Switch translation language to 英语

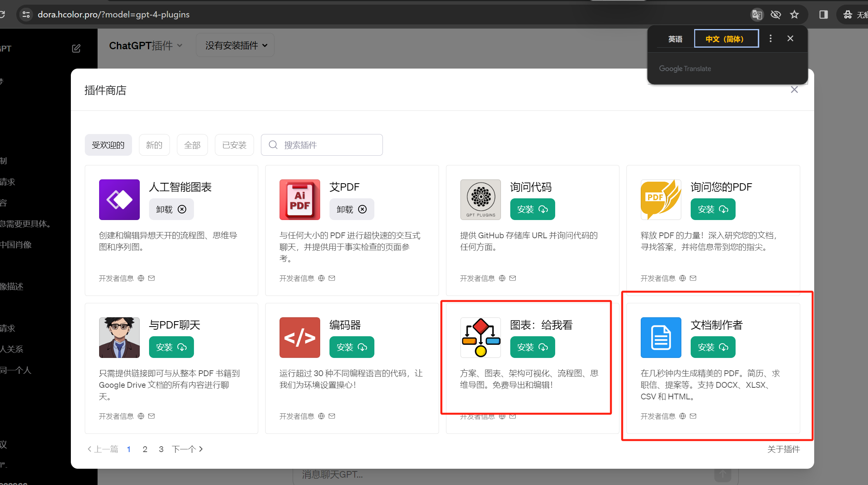pos(675,38)
